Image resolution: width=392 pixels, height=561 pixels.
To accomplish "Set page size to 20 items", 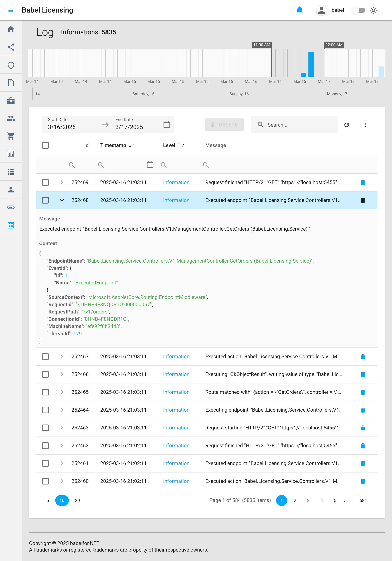I will coord(77,500).
